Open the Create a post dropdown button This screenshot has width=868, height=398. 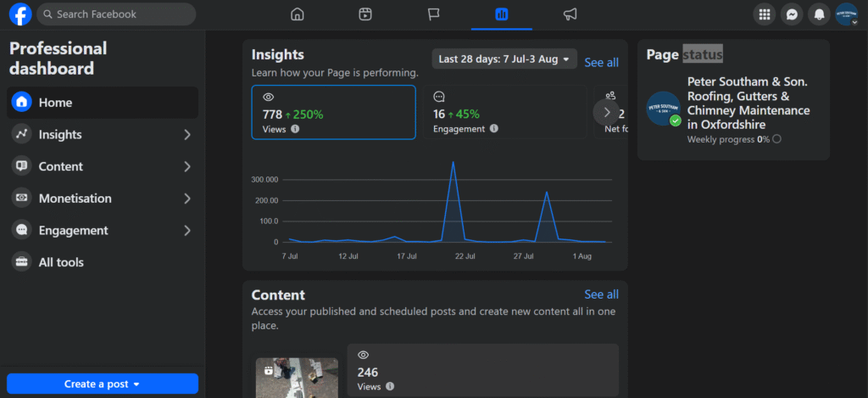[103, 384]
